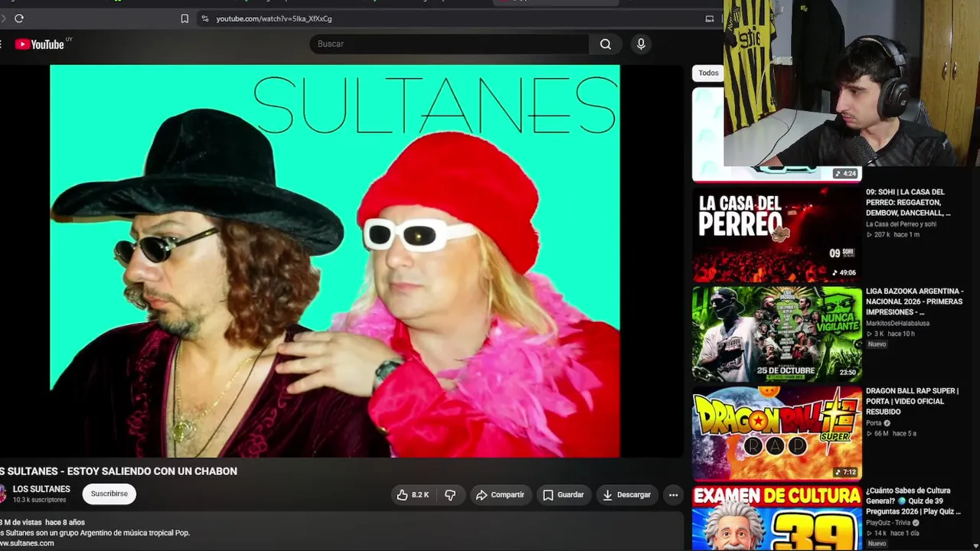Open the 'DRAGON BALL RAP SUPER' video title
The image size is (980, 551).
pyautogui.click(x=912, y=401)
